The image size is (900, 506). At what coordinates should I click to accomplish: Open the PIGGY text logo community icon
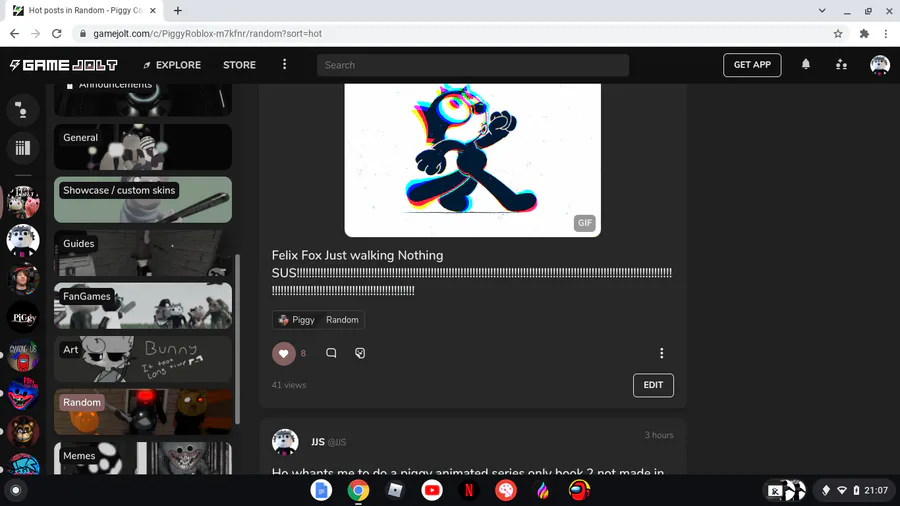click(x=23, y=317)
